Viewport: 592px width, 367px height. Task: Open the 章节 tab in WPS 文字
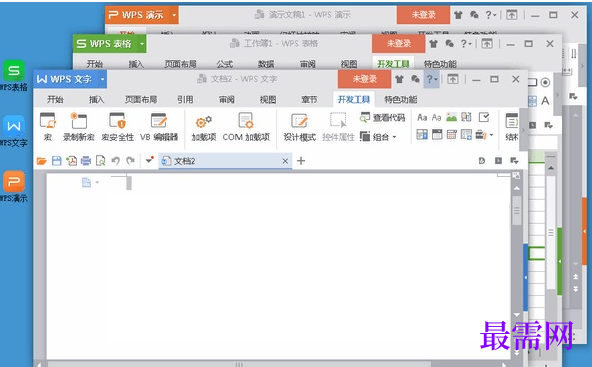click(x=309, y=100)
